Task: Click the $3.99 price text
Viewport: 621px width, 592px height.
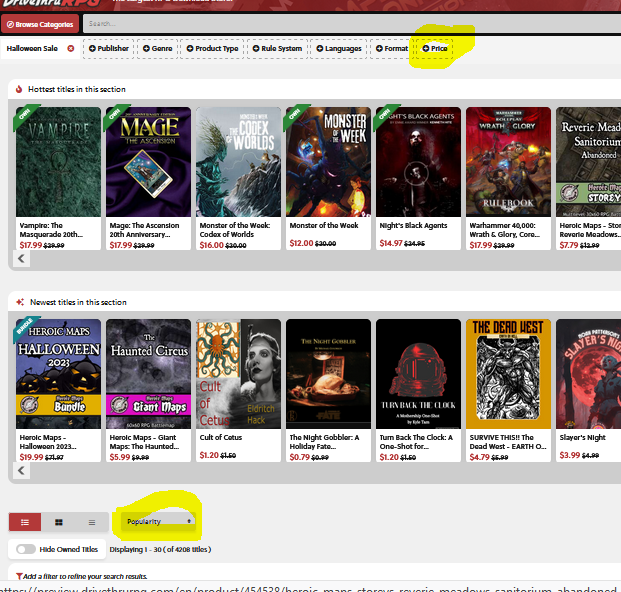Action: [570, 455]
